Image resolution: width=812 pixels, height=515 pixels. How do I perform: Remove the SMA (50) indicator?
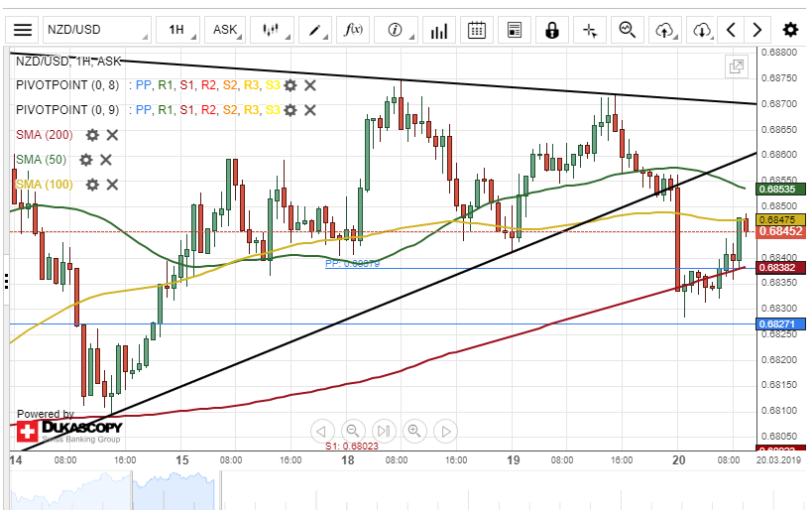[x=106, y=160]
